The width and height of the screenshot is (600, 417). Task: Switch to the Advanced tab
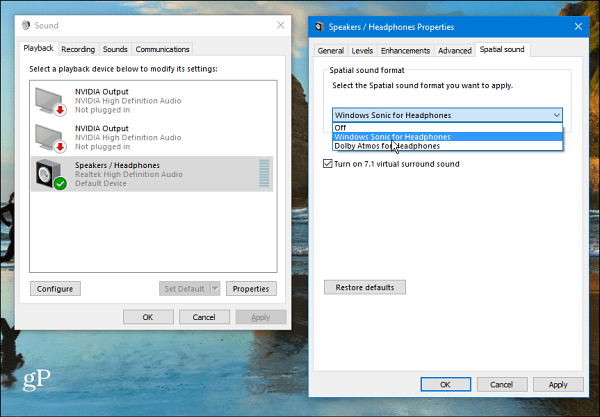point(455,50)
